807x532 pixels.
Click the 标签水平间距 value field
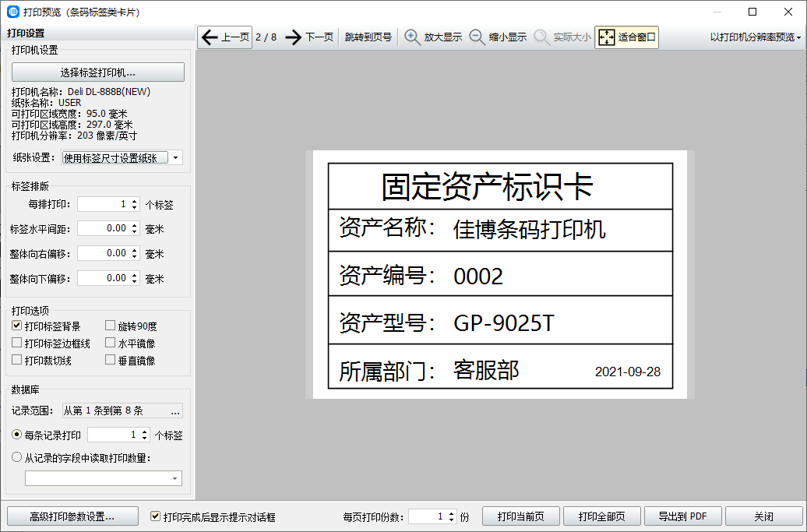(x=104, y=228)
